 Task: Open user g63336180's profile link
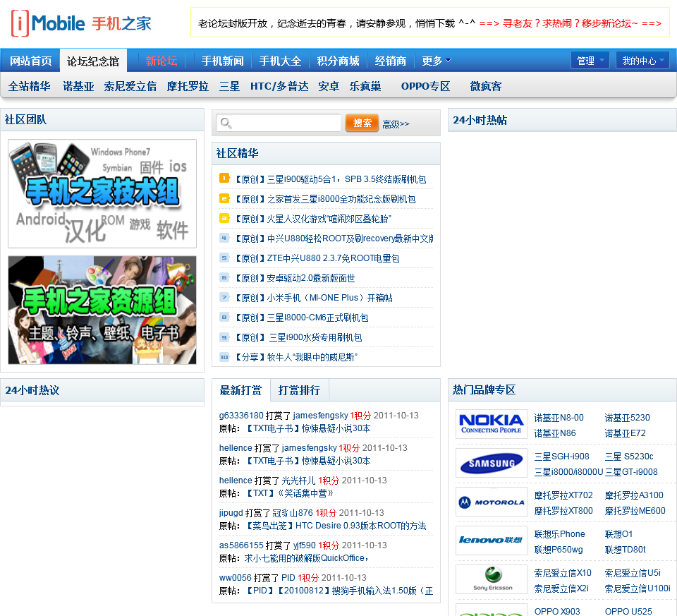241,415
